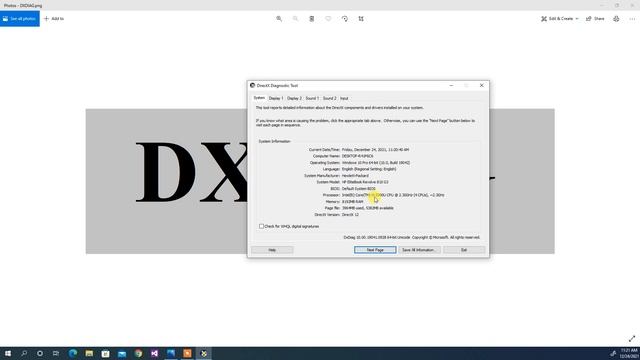This screenshot has width=640, height=360.
Task: Close the DirectX Diagnostic Tool window
Action: click(x=482, y=85)
